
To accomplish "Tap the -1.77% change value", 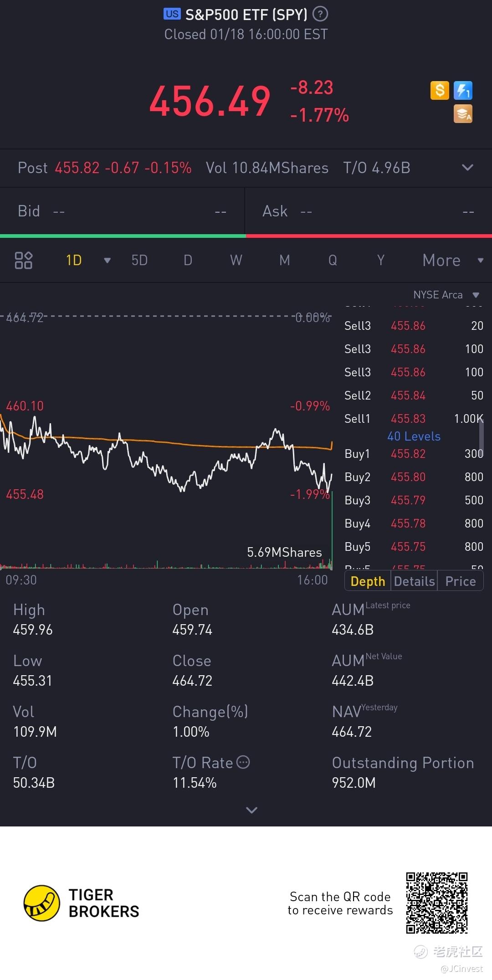I will point(320,115).
